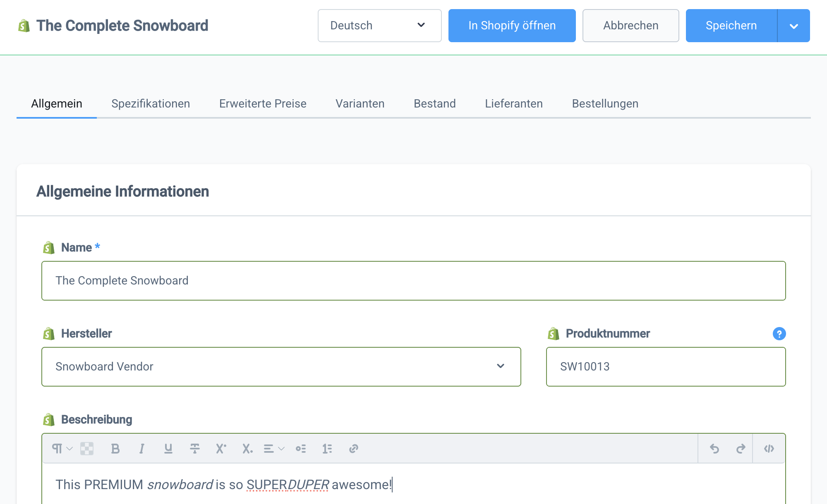Viewport: 827px width, 504px height.
Task: Apply strikethrough formatting to text
Action: tap(194, 449)
